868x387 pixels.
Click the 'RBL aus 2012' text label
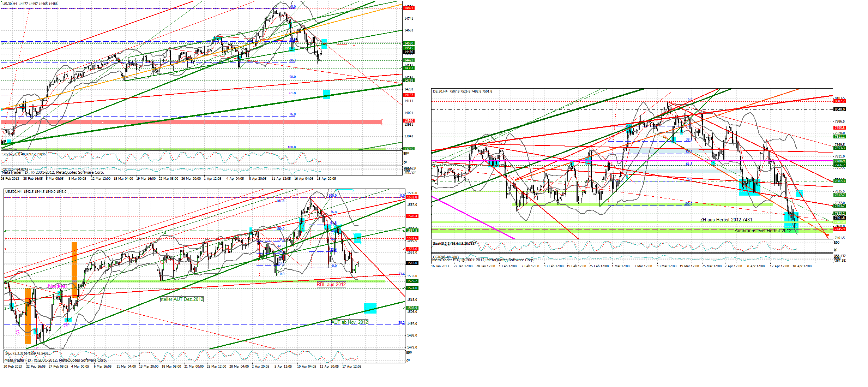(331, 284)
